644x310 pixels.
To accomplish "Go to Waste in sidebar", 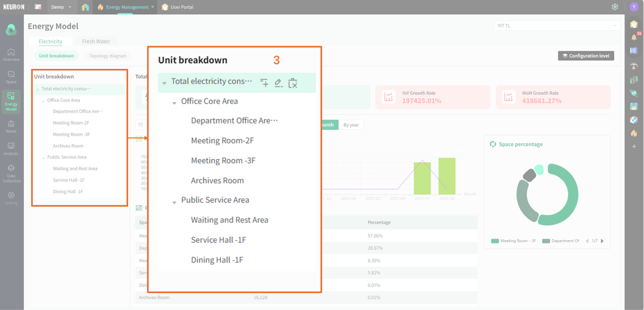I will tap(11, 126).
